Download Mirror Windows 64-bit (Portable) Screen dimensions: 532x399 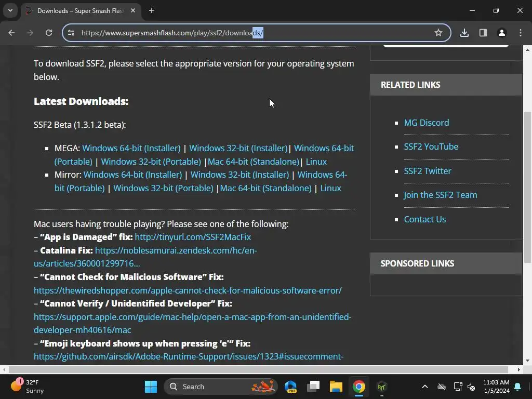click(322, 175)
